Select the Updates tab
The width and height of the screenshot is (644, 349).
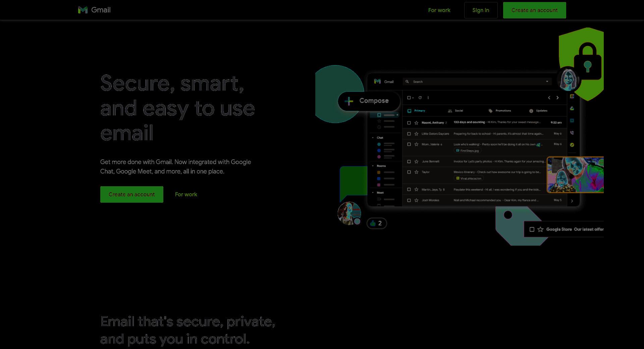click(x=538, y=111)
